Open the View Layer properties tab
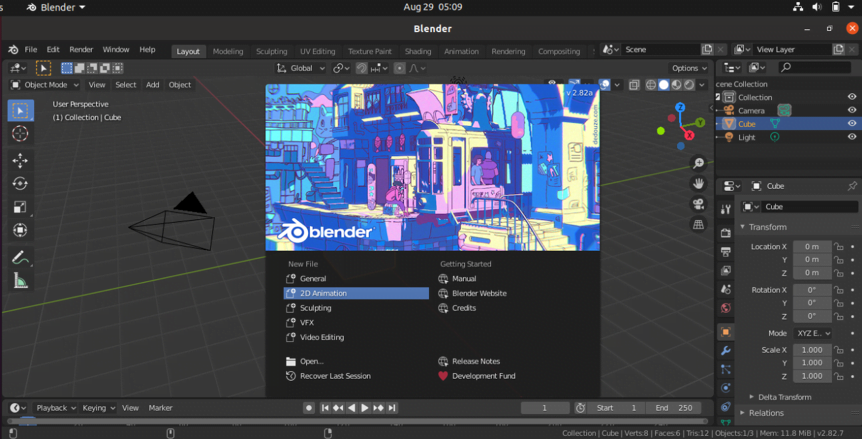862x439 pixels. point(726,271)
